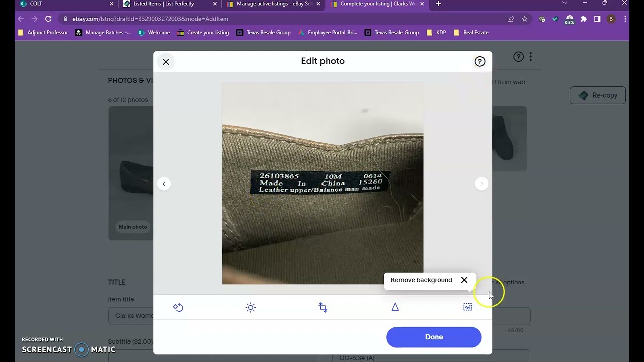Open the listing page three-dot menu

pyautogui.click(x=530, y=57)
